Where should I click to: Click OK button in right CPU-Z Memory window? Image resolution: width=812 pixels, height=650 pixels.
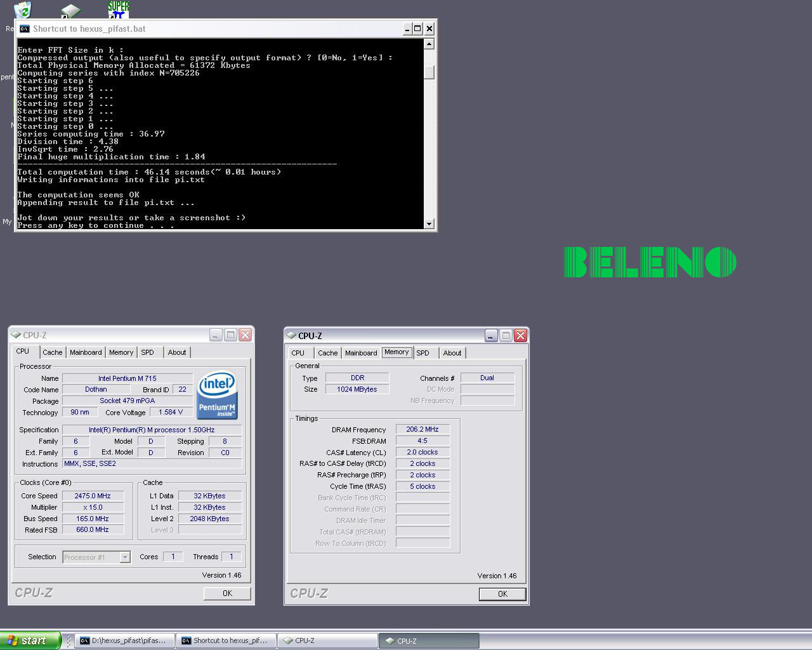[502, 594]
